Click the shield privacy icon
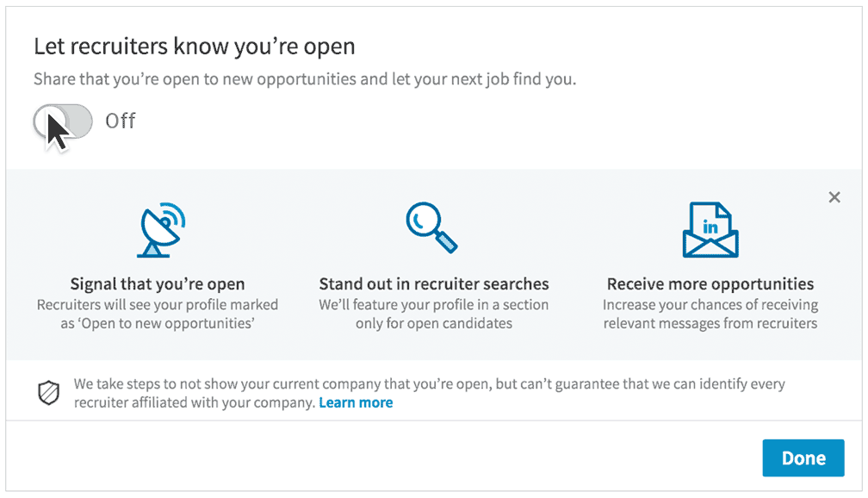 [48, 393]
